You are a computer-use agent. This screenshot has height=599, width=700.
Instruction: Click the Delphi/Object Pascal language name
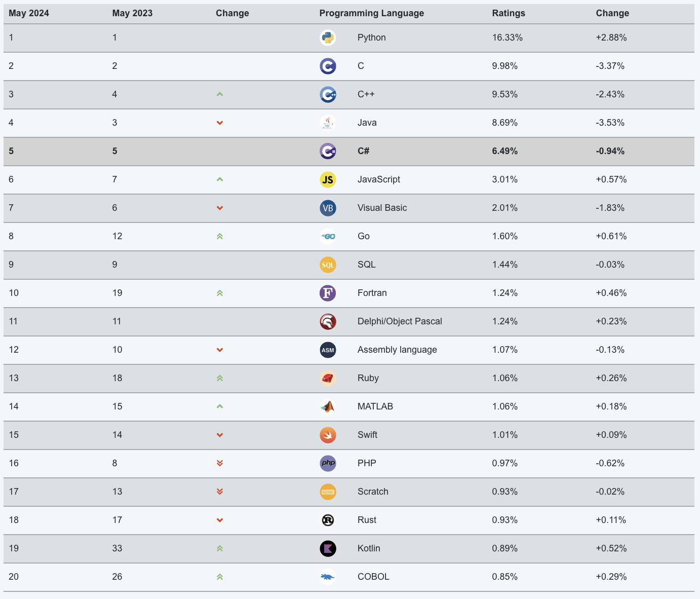[400, 321]
